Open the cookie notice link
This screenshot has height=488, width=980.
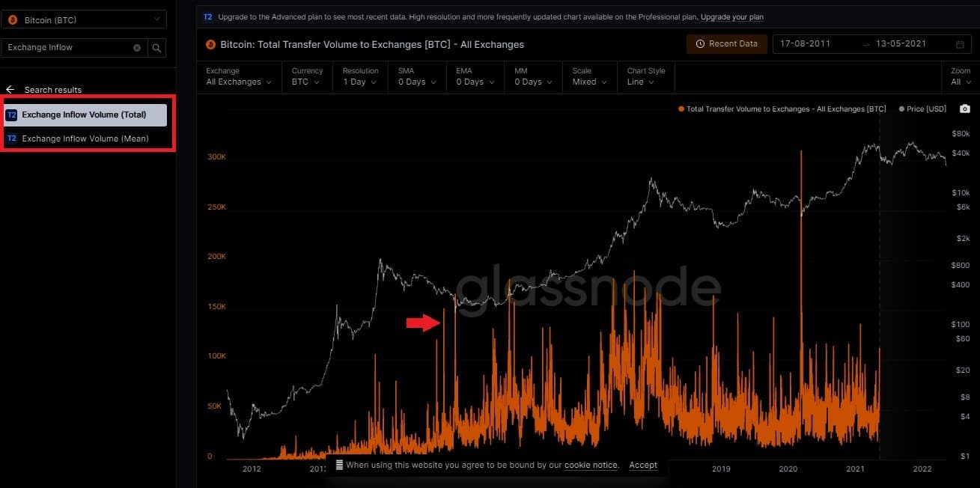point(591,466)
